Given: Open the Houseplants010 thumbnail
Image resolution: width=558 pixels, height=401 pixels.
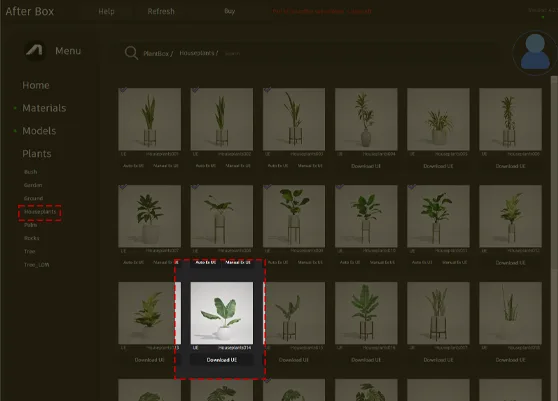Looking at the screenshot, I should tap(366, 216).
